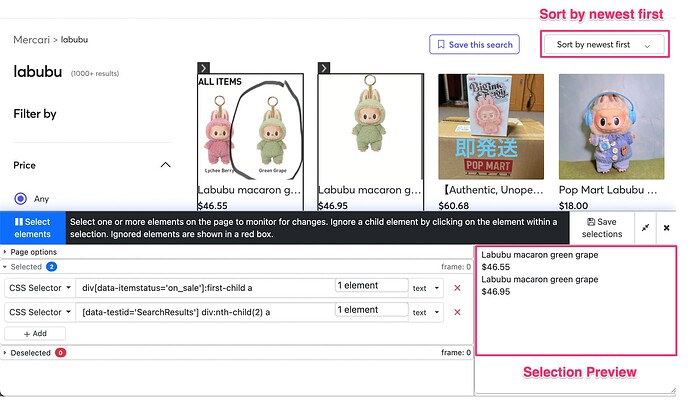Edit the div[data-itemstatus='on_sale'] selector field
Screen dimensions: 690x408
(205, 288)
